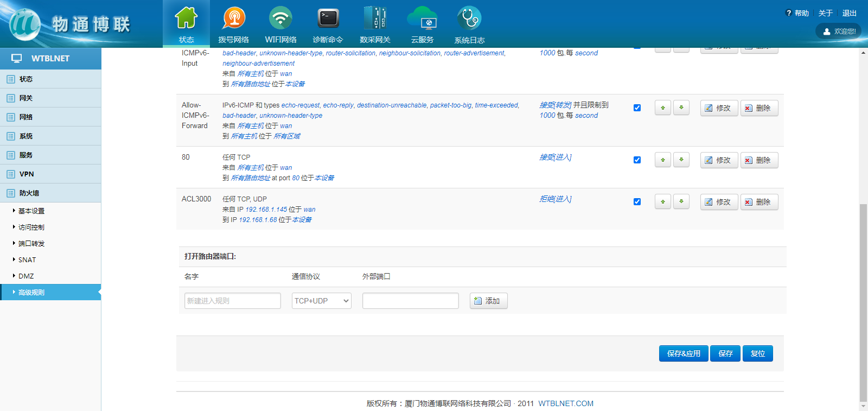Click the 保存 button
868x411 pixels.
pyautogui.click(x=725, y=353)
